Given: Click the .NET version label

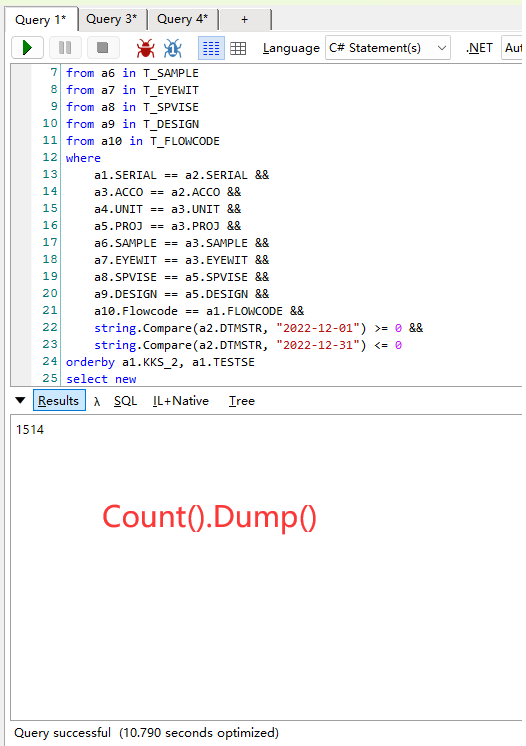Looking at the screenshot, I should click(479, 48).
